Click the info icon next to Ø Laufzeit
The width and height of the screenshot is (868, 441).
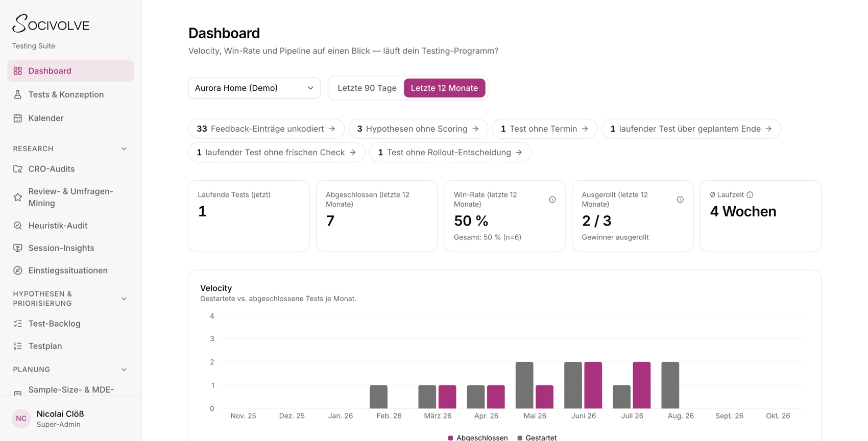(750, 195)
